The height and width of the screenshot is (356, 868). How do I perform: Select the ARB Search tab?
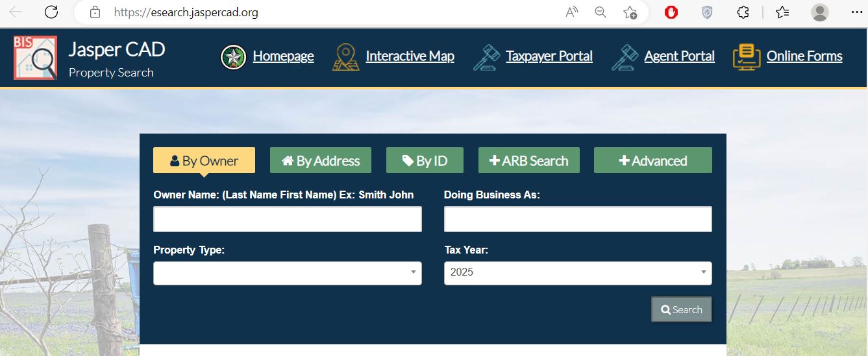click(528, 161)
